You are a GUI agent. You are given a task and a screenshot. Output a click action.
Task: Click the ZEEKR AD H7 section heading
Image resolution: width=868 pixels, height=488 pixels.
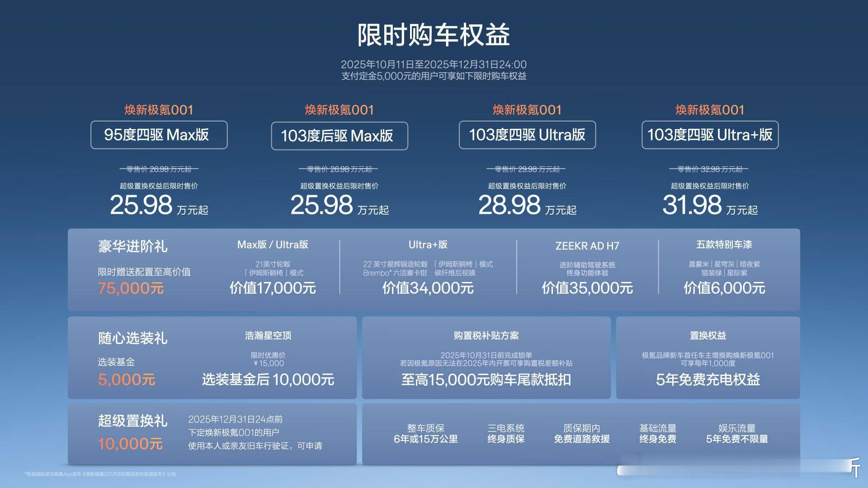(587, 246)
